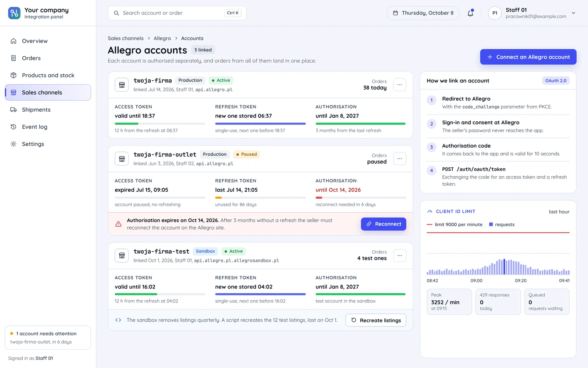Go to Overview in the sidebar
Viewport: 588px width, 368px height.
coord(48,41)
